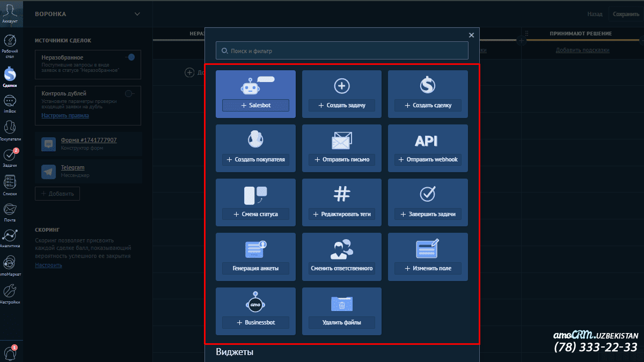The width and height of the screenshot is (644, 362).
Task: Click the Изменить поле pencil icon
Action: coord(428,248)
